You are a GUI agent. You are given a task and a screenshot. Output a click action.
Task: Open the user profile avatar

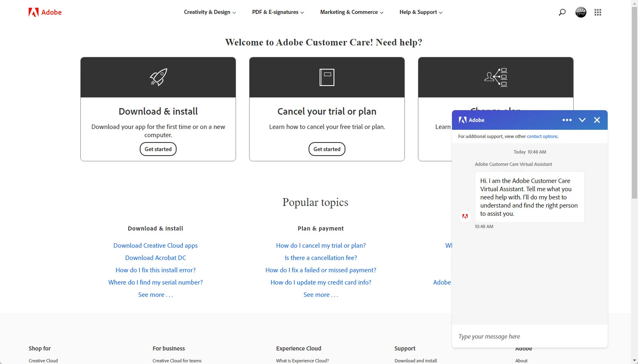point(581,12)
